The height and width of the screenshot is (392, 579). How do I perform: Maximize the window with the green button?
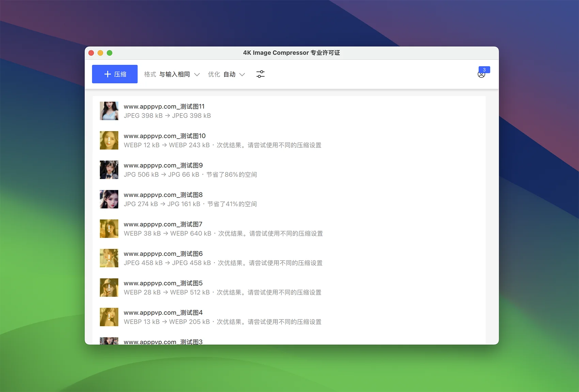pyautogui.click(x=110, y=53)
